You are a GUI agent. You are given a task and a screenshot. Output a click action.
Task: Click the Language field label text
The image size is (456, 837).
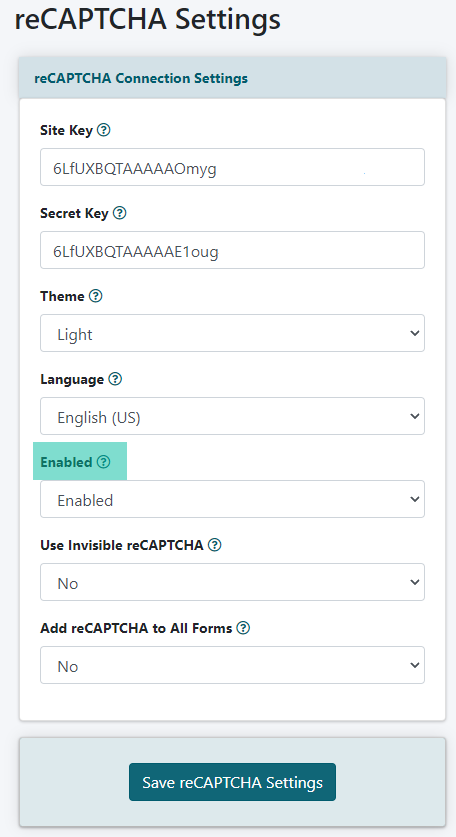click(72, 380)
